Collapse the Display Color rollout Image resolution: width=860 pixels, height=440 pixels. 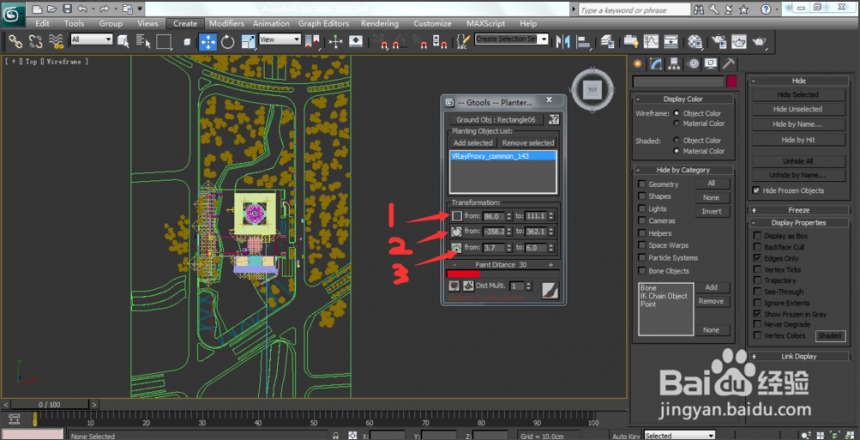tap(683, 99)
